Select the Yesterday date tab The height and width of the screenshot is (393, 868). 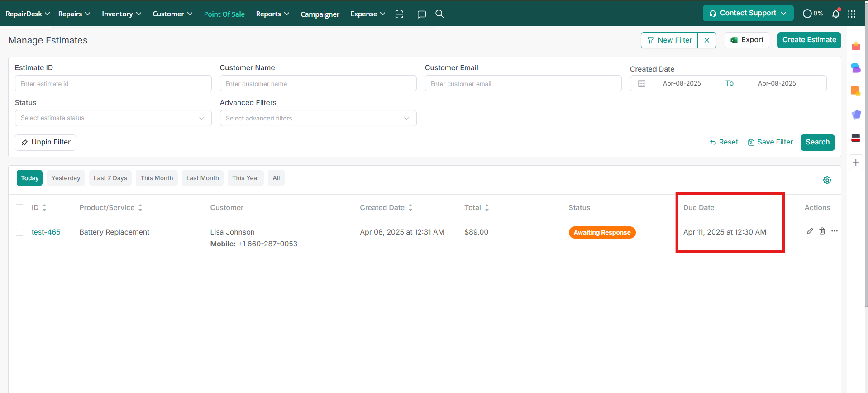tap(66, 178)
